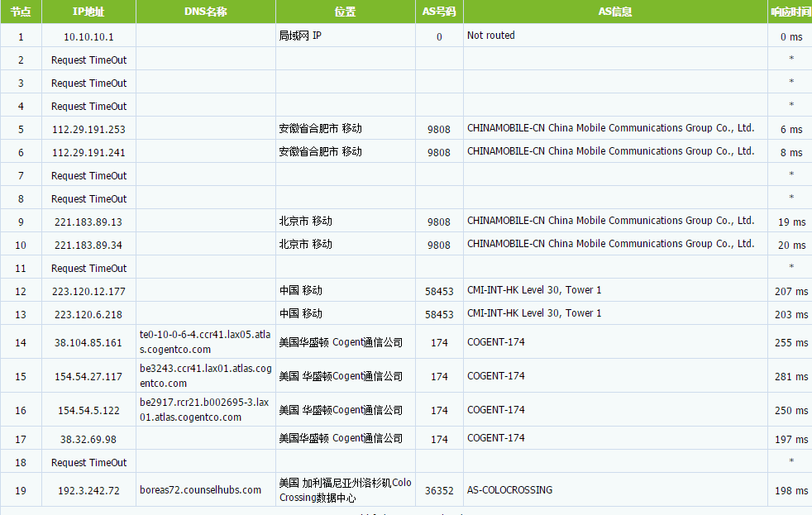812x515 pixels.
Task: Click 北京市 移动 in node 10 row
Action: pyautogui.click(x=306, y=245)
